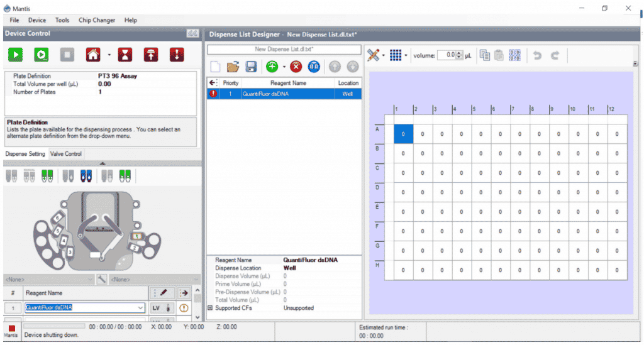The width and height of the screenshot is (644, 345).
Task: Select the QuantiFluor dsDNA row in dispense list
Action: (x=283, y=94)
